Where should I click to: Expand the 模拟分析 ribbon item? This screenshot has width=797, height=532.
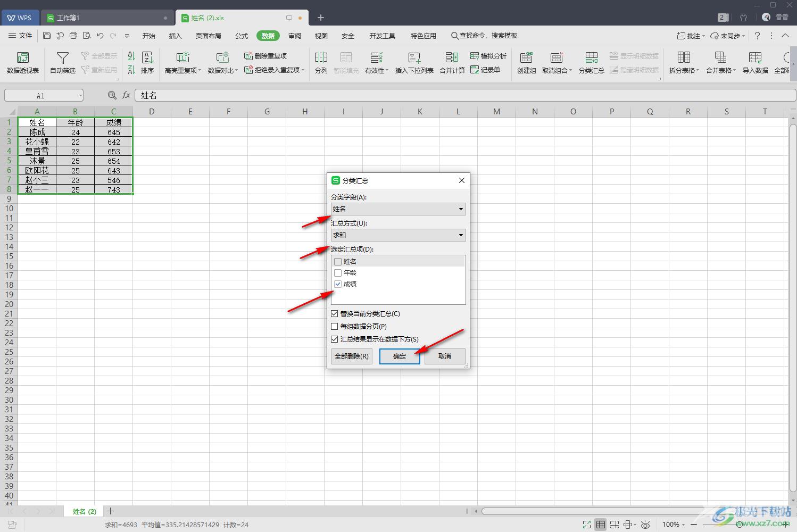pos(488,56)
